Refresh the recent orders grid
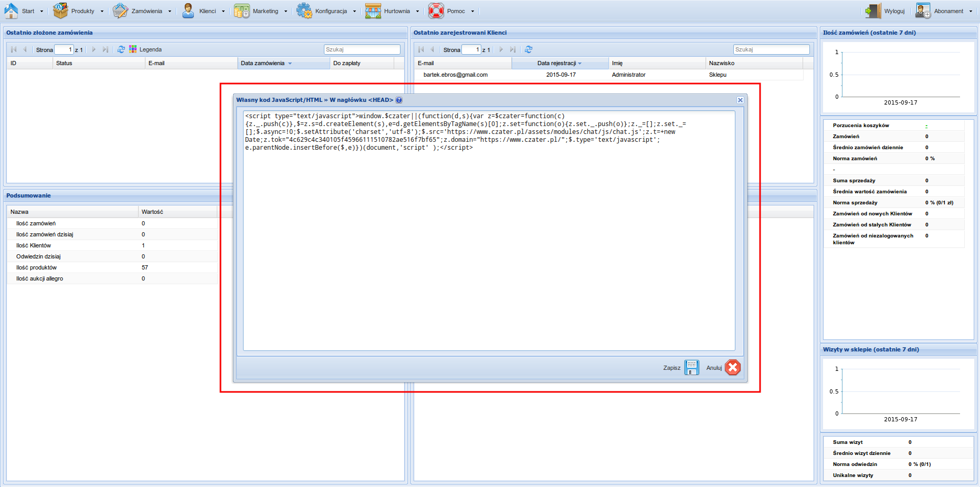Image resolution: width=980 pixels, height=487 pixels. [121, 49]
